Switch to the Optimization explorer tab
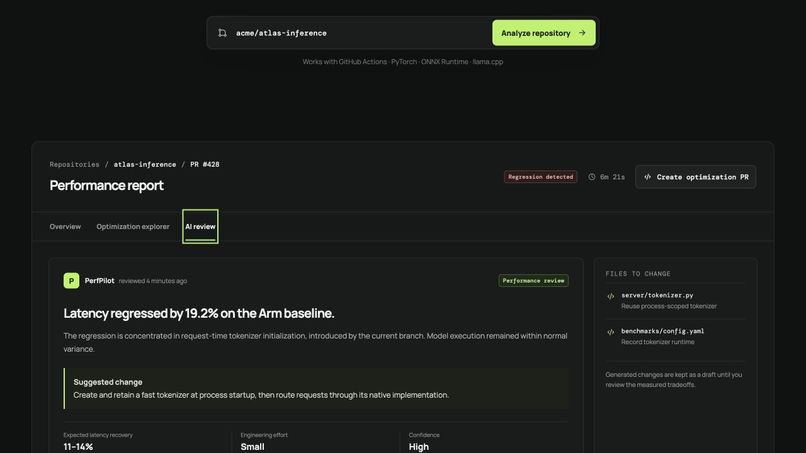The height and width of the screenshot is (453, 806). click(133, 226)
